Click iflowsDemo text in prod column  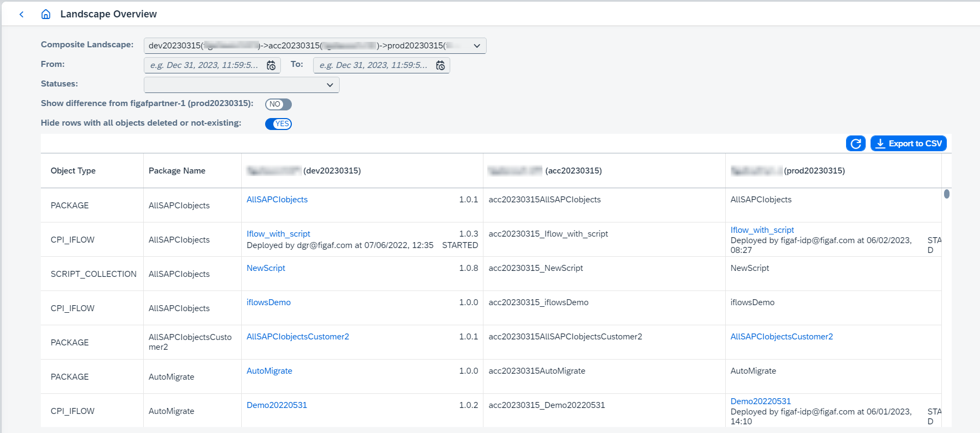tap(752, 302)
